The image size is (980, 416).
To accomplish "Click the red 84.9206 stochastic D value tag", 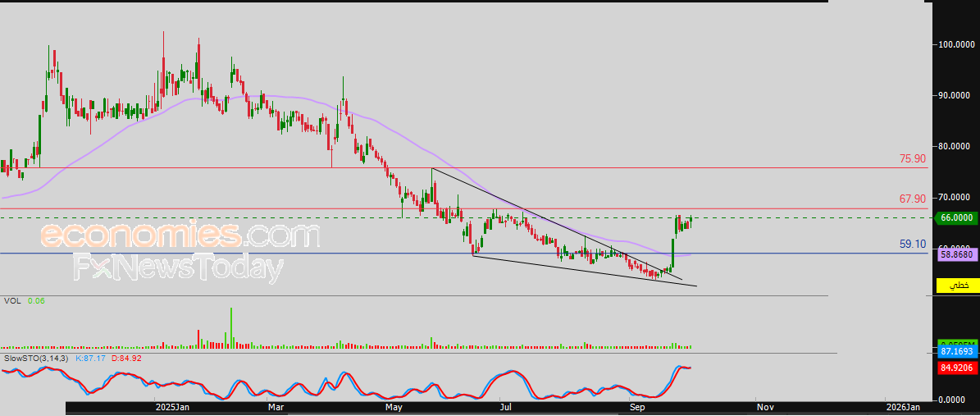I will point(956,368).
